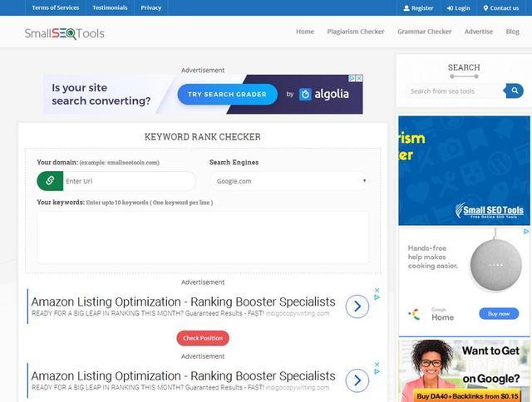Click the Register link
Image resolution: width=532 pixels, height=402 pixels.
click(418, 7)
